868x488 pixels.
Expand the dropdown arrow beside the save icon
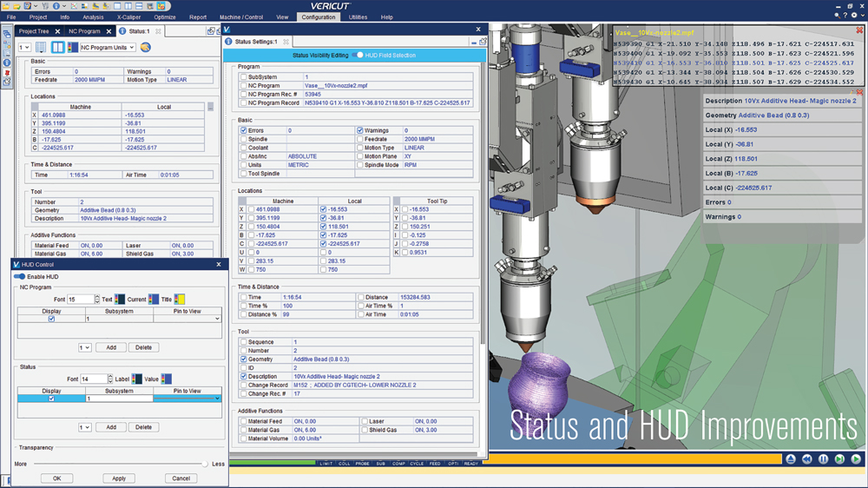coord(36,6)
